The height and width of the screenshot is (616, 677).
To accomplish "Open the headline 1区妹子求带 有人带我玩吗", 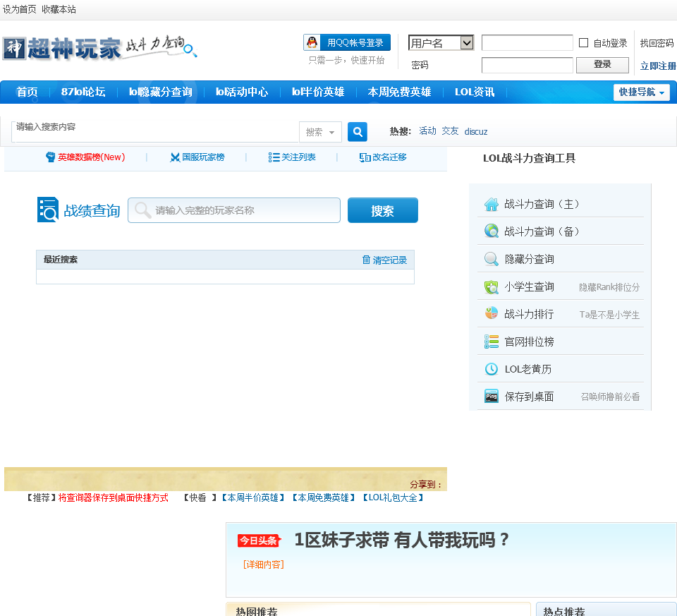I will [x=401, y=540].
